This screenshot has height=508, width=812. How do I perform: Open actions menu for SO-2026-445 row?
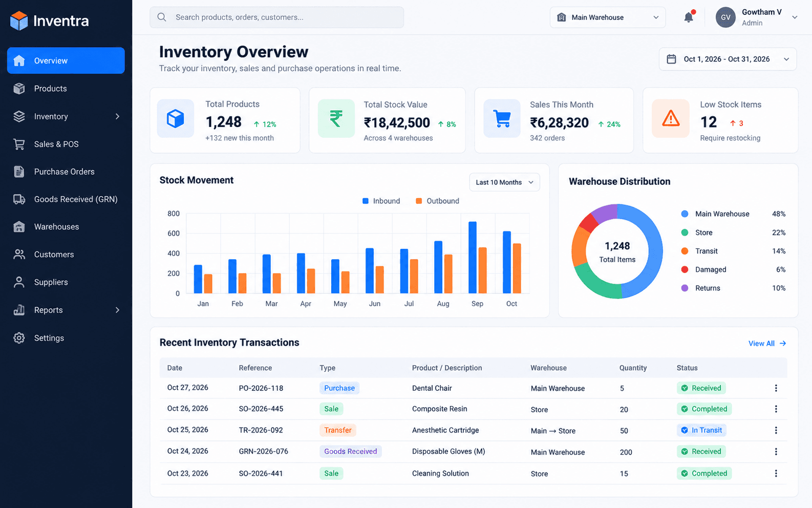coord(776,409)
